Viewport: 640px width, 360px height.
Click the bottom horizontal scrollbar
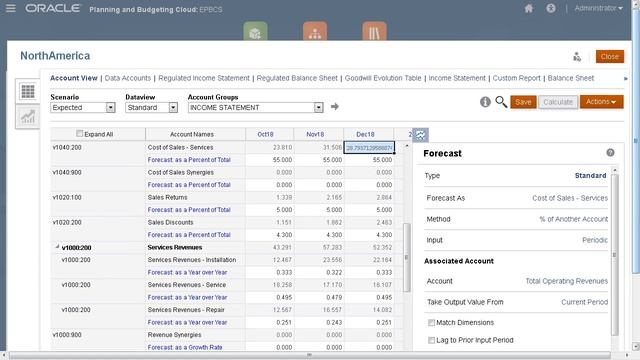[x=309, y=355]
